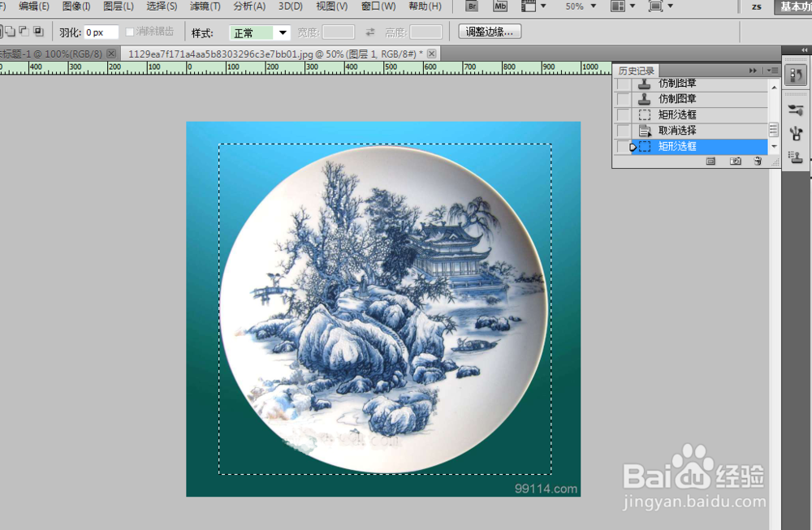The width and height of the screenshot is (812, 530).
Task: Launch Mini Bridge via Mb icon
Action: (x=500, y=6)
